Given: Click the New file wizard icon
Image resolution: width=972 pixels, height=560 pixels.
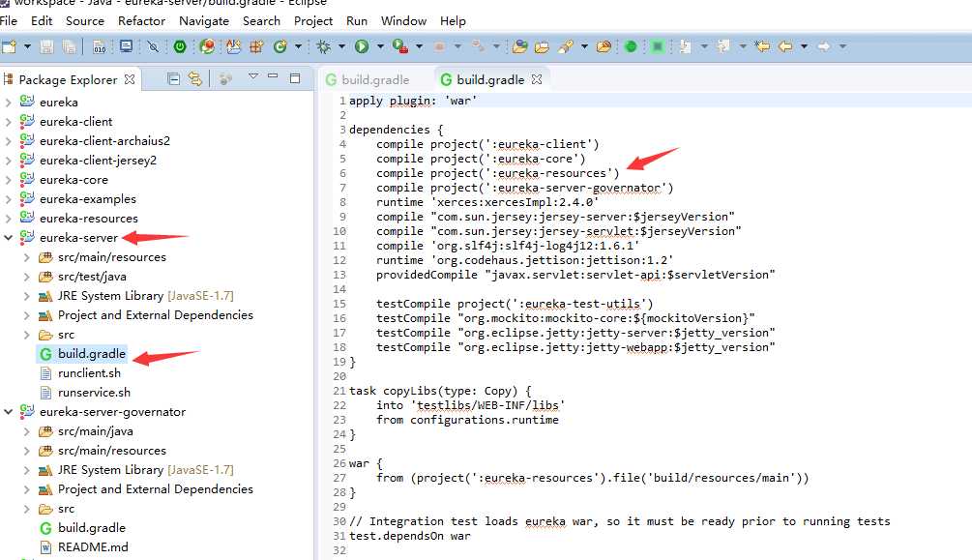Looking at the screenshot, I should pos(10,46).
